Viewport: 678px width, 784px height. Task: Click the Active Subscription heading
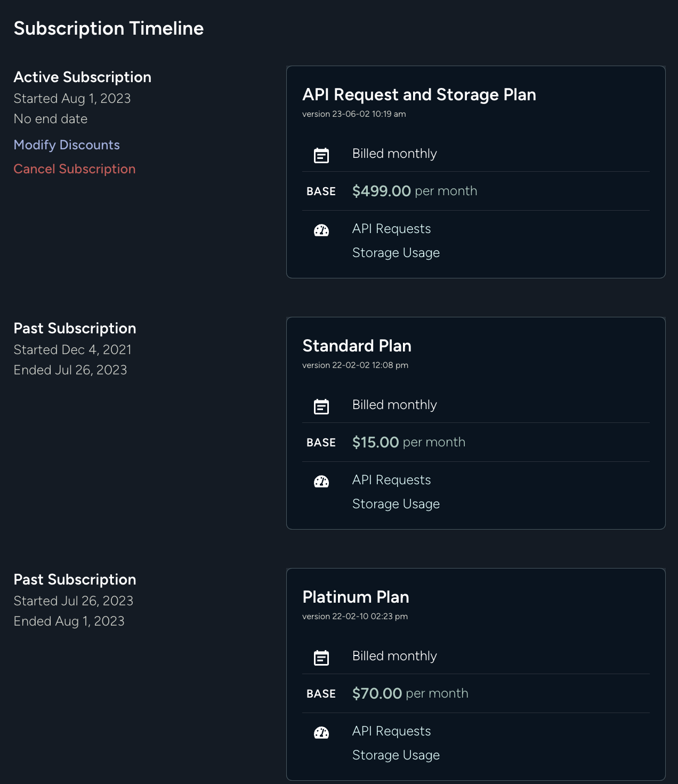pyautogui.click(x=83, y=77)
